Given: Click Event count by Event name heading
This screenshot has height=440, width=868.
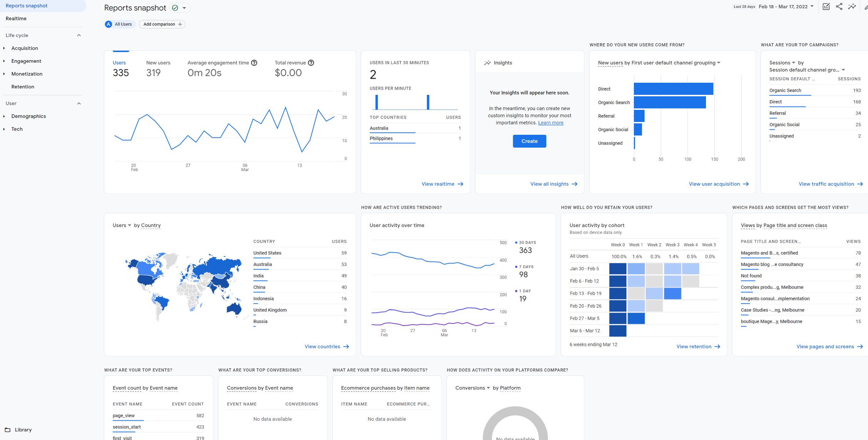Looking at the screenshot, I should [145, 388].
